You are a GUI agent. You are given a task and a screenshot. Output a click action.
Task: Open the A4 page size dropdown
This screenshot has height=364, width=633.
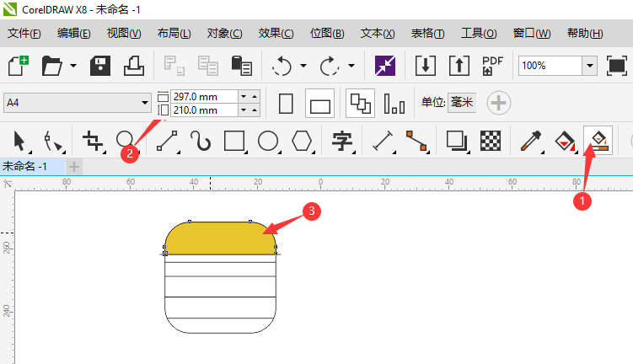tap(144, 103)
